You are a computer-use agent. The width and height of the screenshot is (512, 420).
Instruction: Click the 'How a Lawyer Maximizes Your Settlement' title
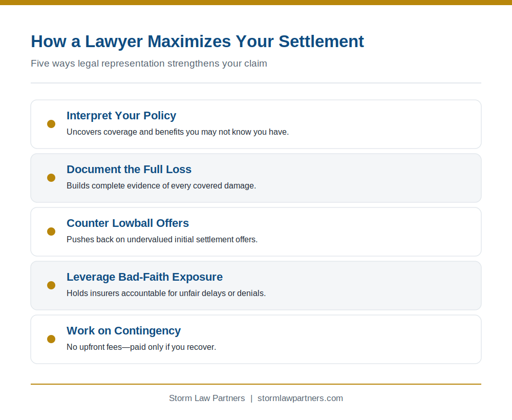(x=197, y=42)
